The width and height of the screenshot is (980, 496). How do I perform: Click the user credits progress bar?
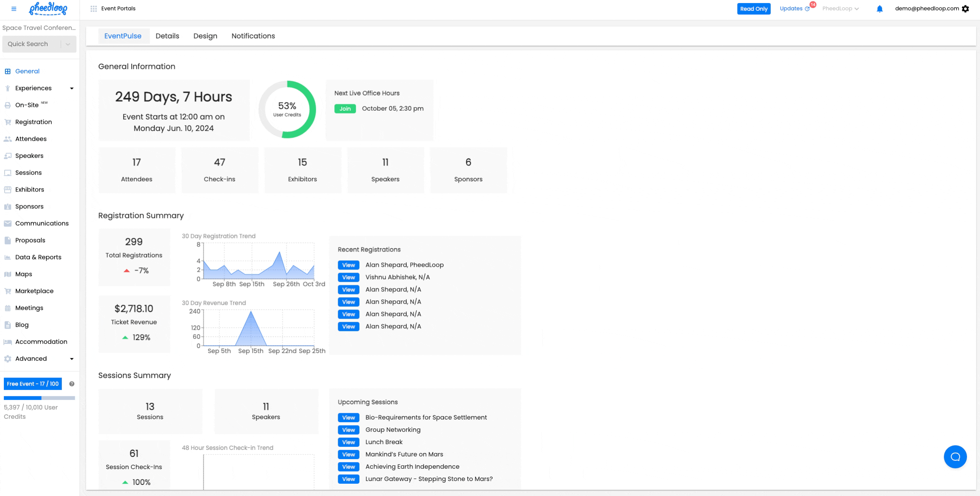tap(39, 398)
